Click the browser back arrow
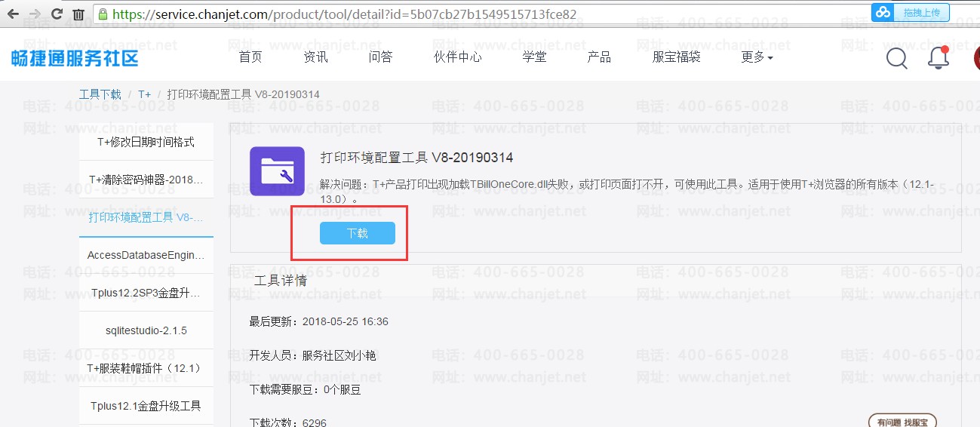 coord(14,14)
